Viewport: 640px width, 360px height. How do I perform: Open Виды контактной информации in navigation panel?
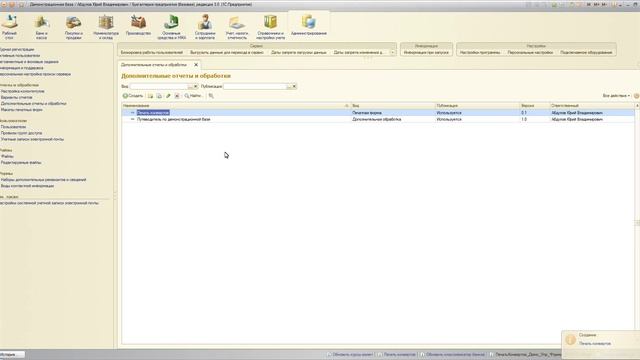(27, 186)
